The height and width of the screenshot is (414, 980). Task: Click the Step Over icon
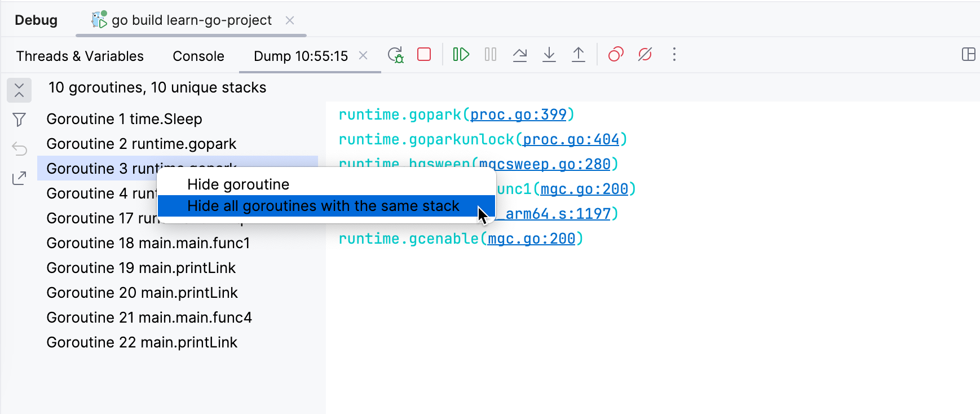pyautogui.click(x=520, y=54)
